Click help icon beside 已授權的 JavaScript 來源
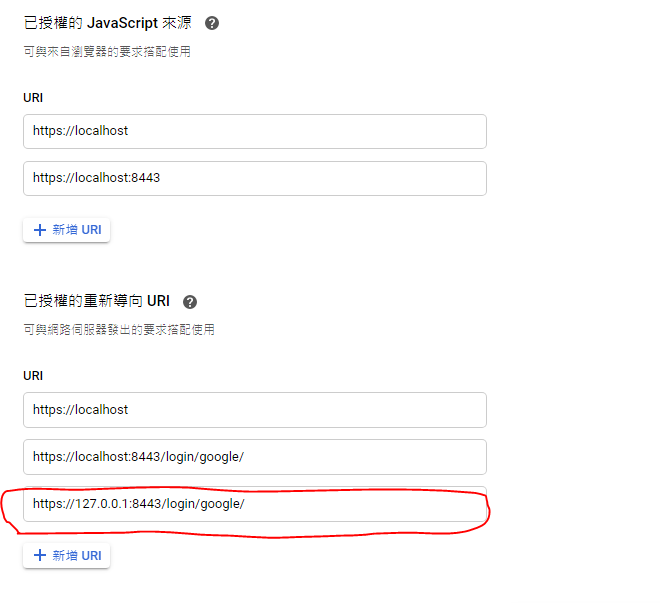Screen dimensions: 660x603 pos(212,23)
